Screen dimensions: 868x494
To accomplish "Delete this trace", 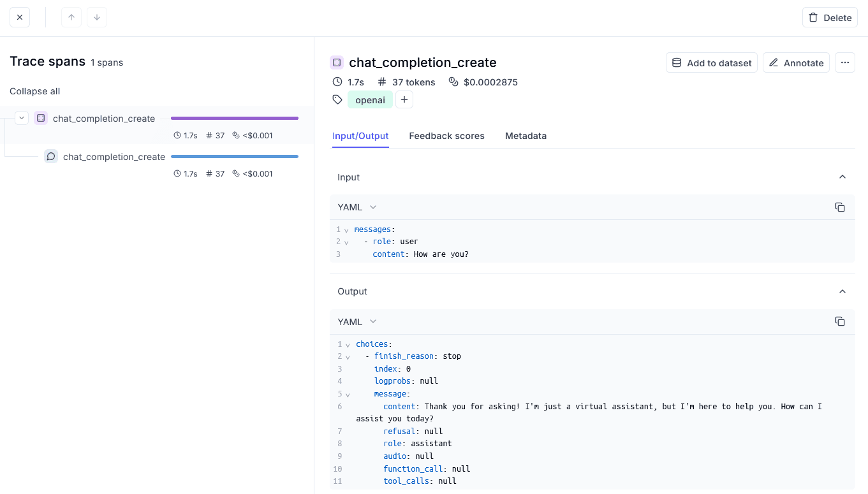I will tap(829, 17).
